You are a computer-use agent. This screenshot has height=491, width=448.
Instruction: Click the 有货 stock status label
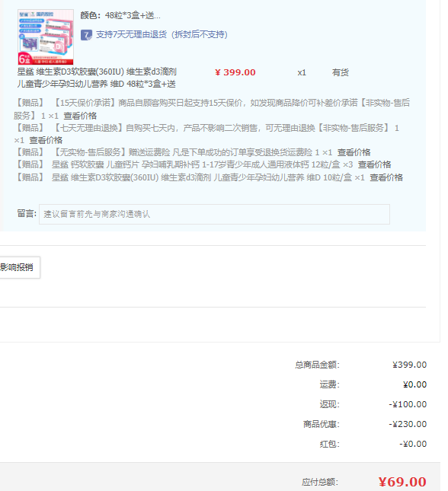coord(341,72)
